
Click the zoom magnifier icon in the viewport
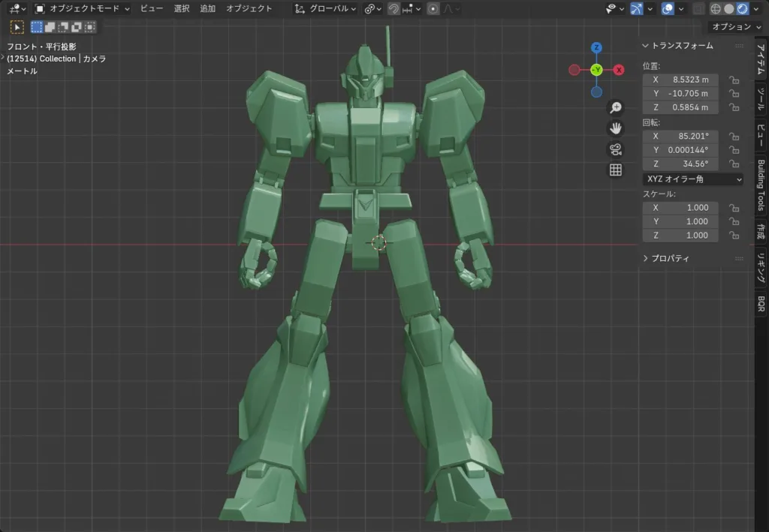[616, 107]
